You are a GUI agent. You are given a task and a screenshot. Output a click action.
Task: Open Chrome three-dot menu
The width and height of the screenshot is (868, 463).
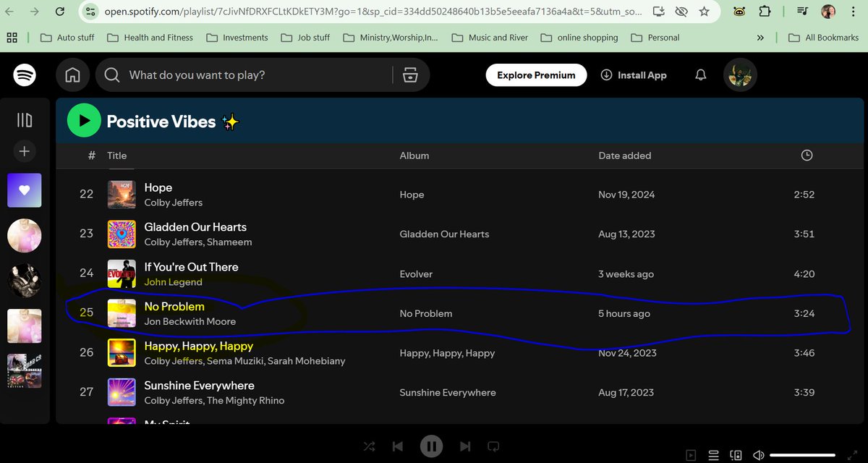[853, 12]
